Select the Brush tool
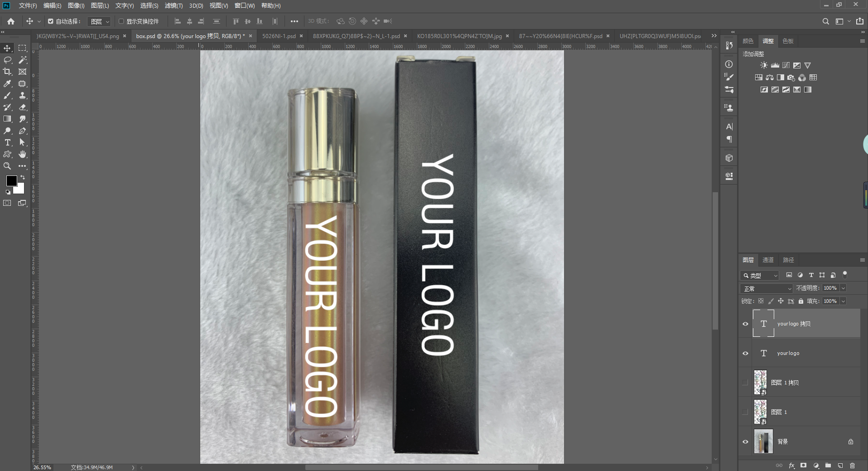This screenshot has width=868, height=471. [x=7, y=95]
